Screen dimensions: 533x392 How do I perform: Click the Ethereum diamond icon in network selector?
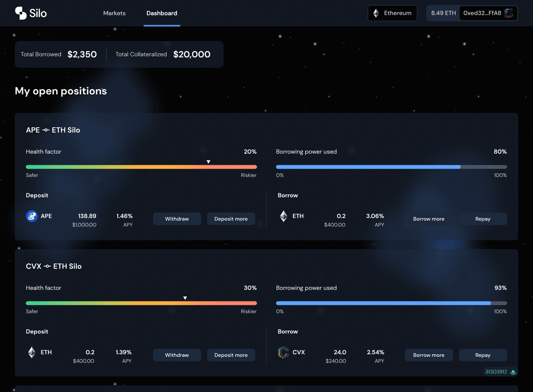coord(376,13)
